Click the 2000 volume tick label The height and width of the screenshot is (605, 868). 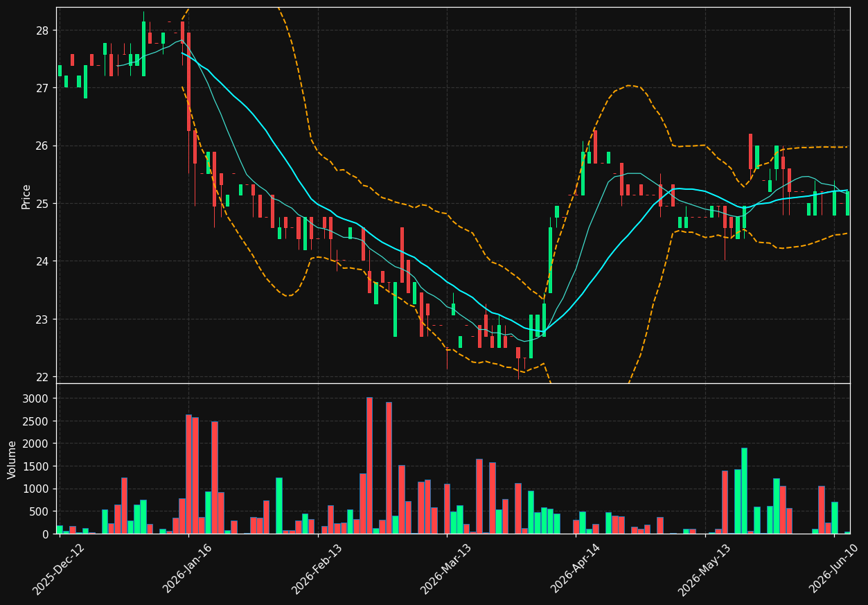[35, 444]
